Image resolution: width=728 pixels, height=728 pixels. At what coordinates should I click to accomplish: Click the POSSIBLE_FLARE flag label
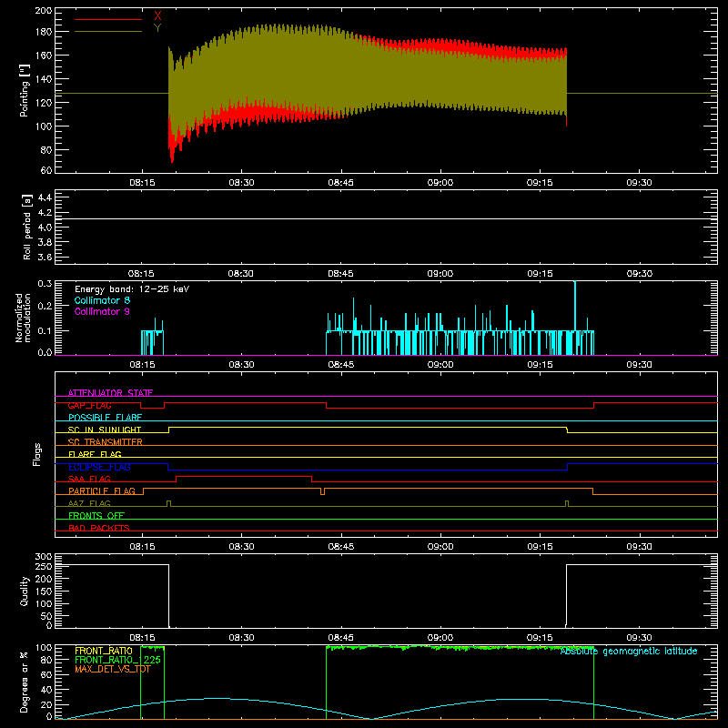click(x=105, y=418)
